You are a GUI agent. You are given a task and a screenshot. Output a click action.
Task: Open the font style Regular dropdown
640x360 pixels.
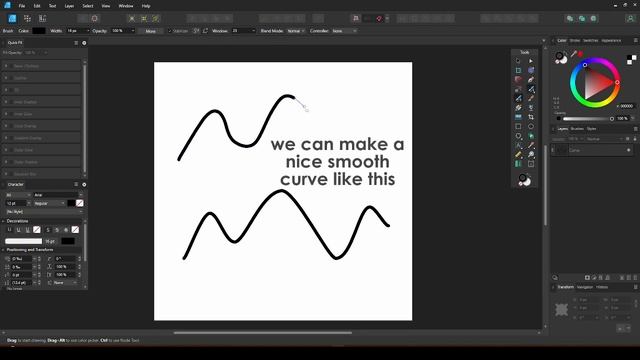coord(49,203)
